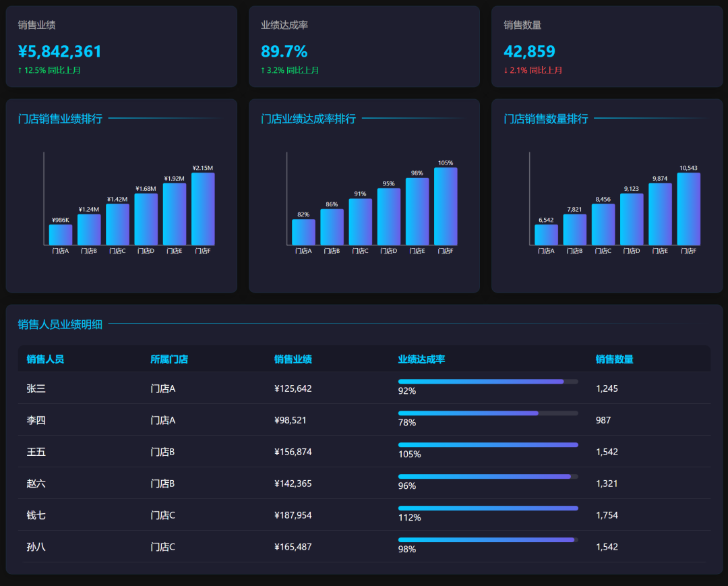
Task: Select the 82% achievement rate bar
Action: [303, 232]
